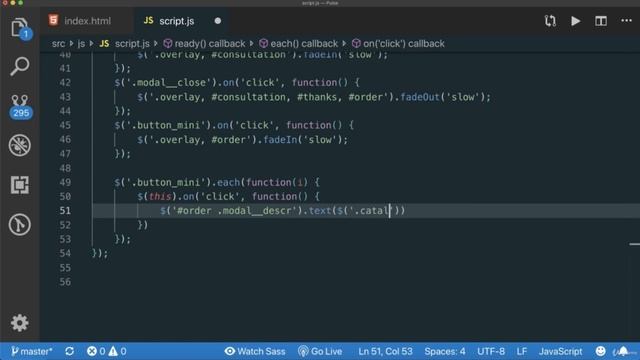640x360 pixels.
Task: Click line number 51 in gutter
Action: (x=65, y=211)
